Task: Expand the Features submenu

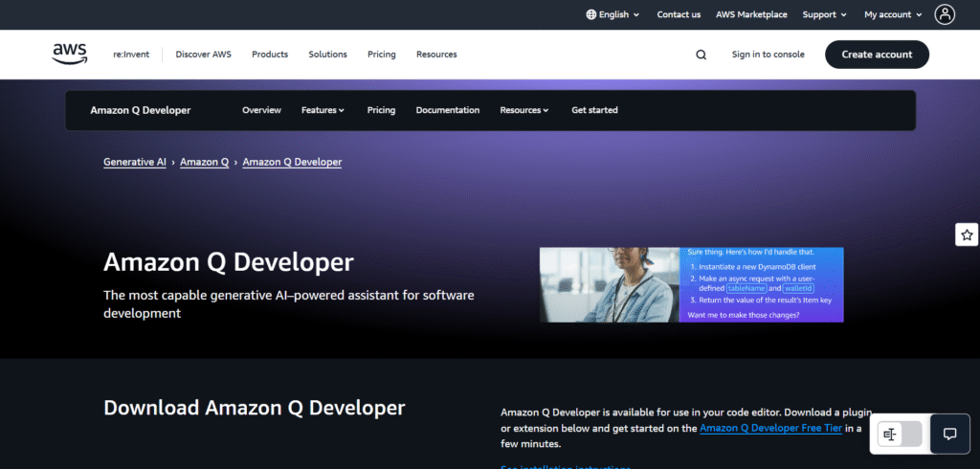Action: coord(323,110)
